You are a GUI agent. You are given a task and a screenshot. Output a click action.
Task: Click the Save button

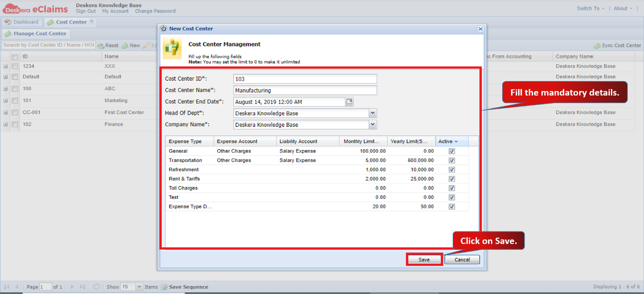click(x=424, y=260)
